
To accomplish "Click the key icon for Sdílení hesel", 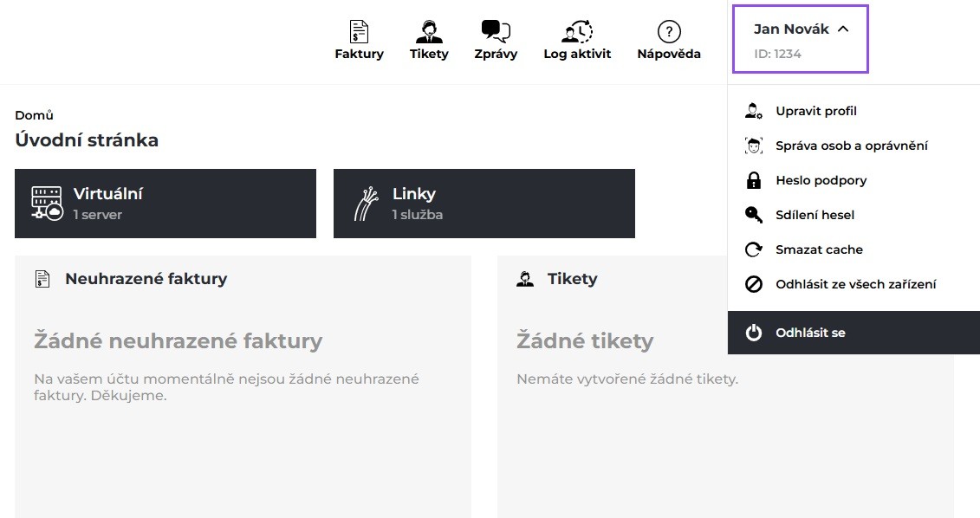I will [754, 215].
